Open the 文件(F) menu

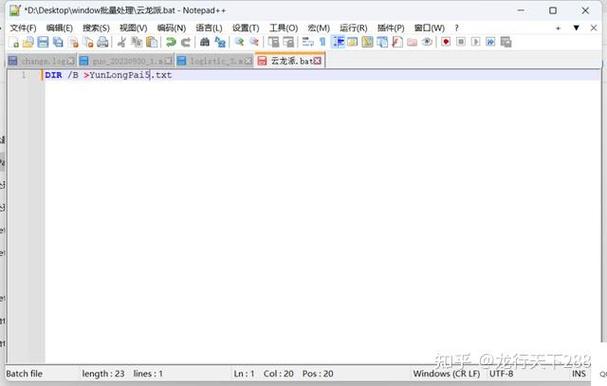(x=23, y=28)
